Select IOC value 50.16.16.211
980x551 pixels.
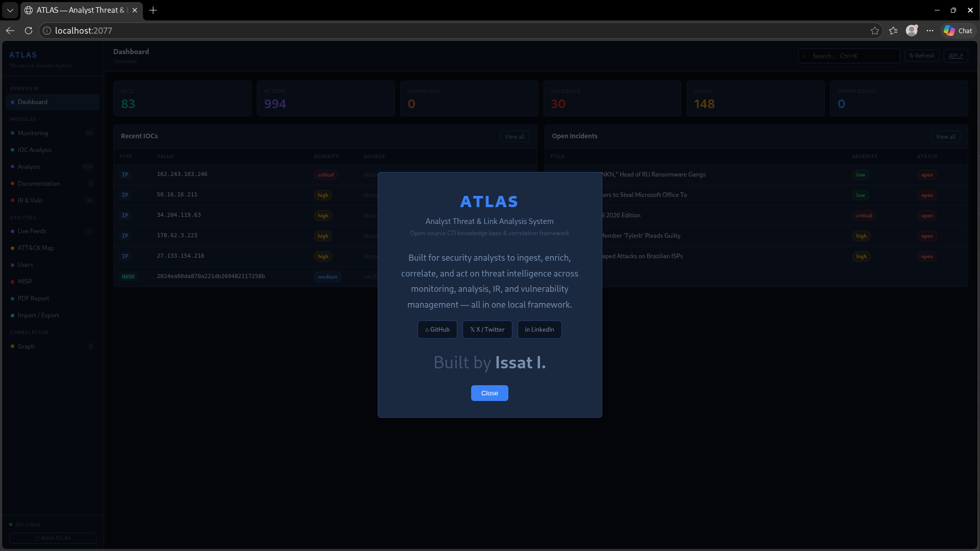click(x=177, y=195)
